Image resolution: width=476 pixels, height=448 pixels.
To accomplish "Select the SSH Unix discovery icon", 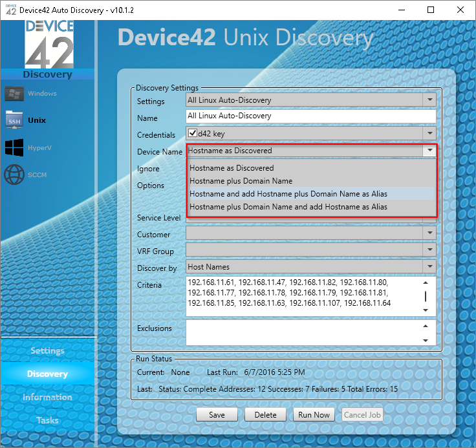I will coord(14,120).
